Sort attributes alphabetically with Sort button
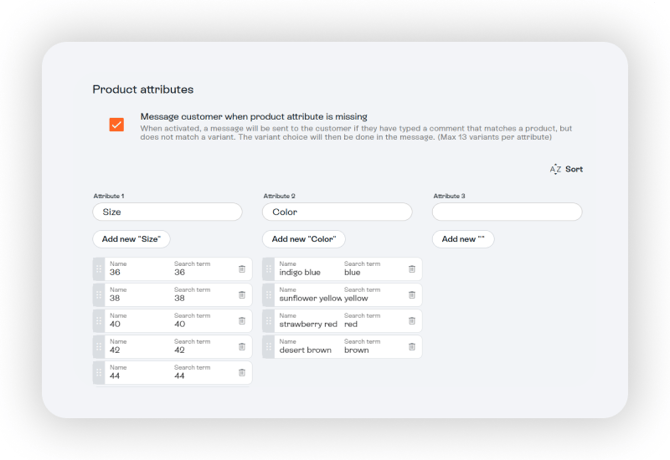The height and width of the screenshot is (460, 670). pos(566,169)
